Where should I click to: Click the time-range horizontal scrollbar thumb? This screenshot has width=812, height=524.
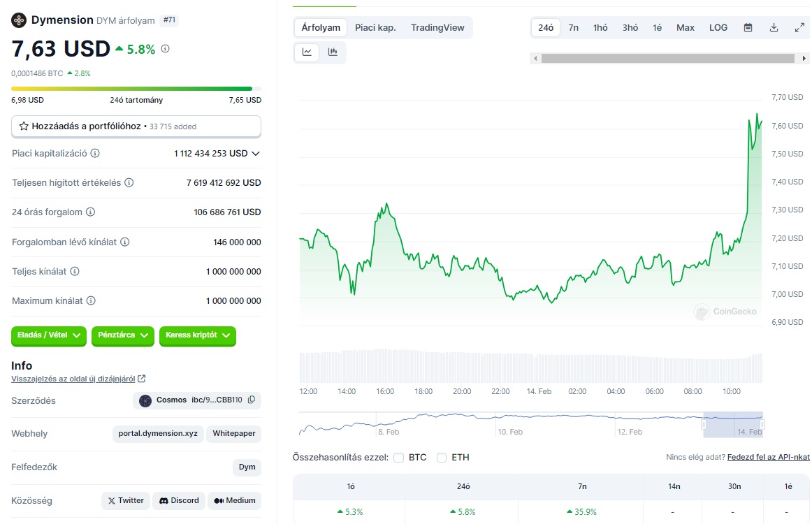point(668,59)
